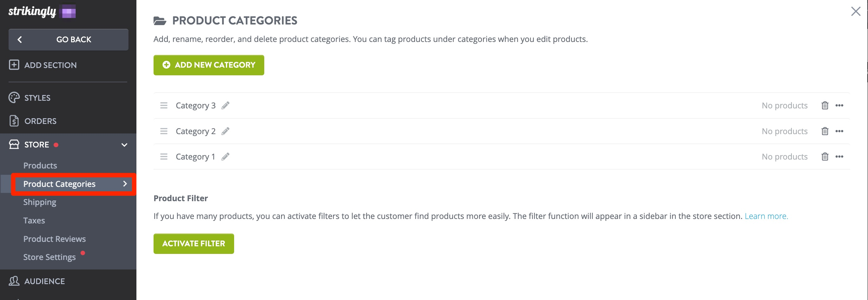The image size is (868, 300).
Task: Open three-dot menu for Category 2
Action: click(x=839, y=131)
